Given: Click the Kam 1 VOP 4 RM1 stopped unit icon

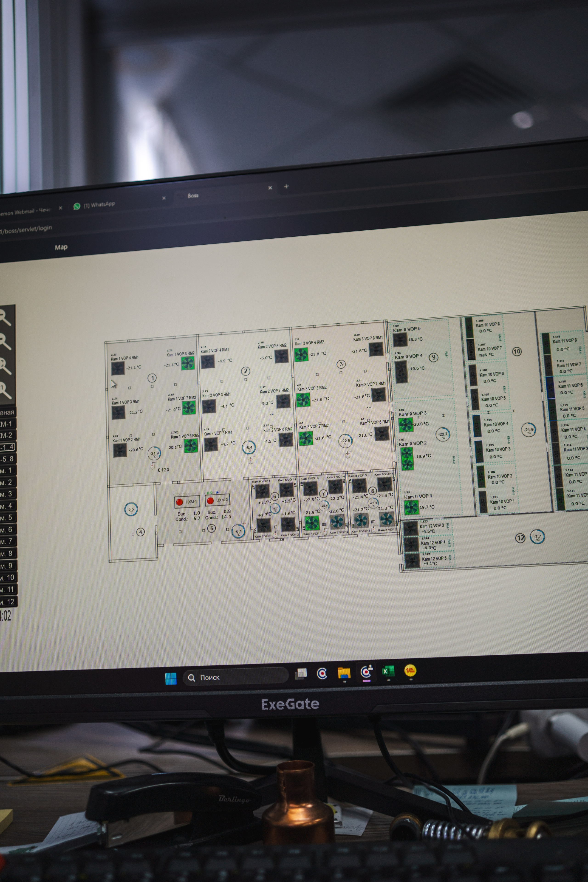Looking at the screenshot, I should pyautogui.click(x=118, y=369).
